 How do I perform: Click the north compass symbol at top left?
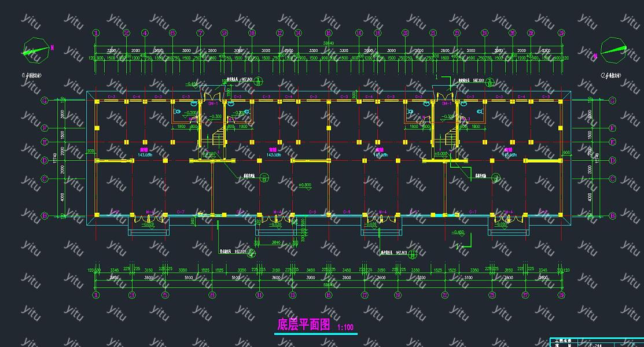click(36, 51)
